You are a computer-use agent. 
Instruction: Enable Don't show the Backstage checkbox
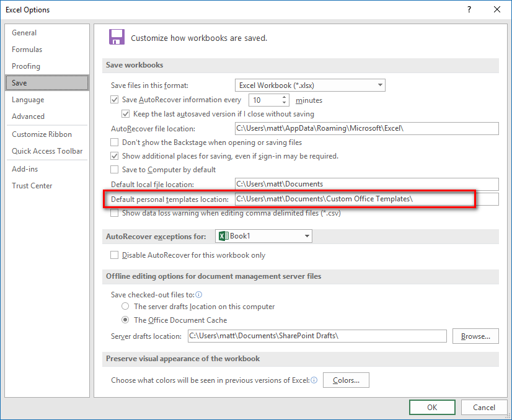coord(114,142)
